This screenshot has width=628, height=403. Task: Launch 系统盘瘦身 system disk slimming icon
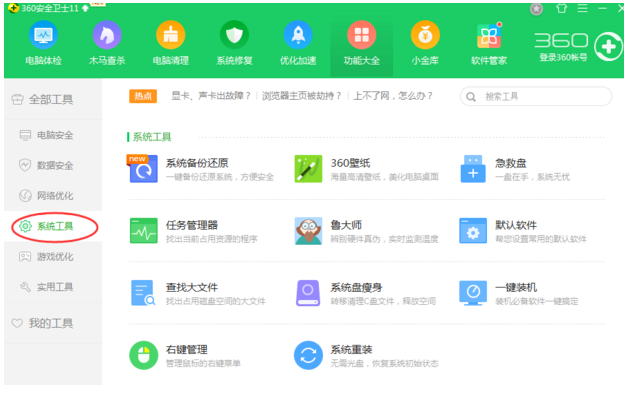308,293
